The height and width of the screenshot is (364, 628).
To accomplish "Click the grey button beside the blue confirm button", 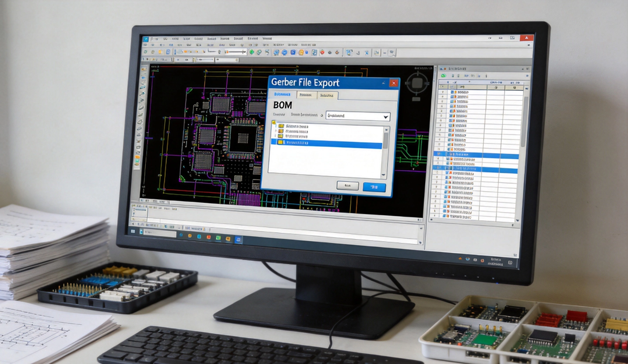I will tap(347, 186).
